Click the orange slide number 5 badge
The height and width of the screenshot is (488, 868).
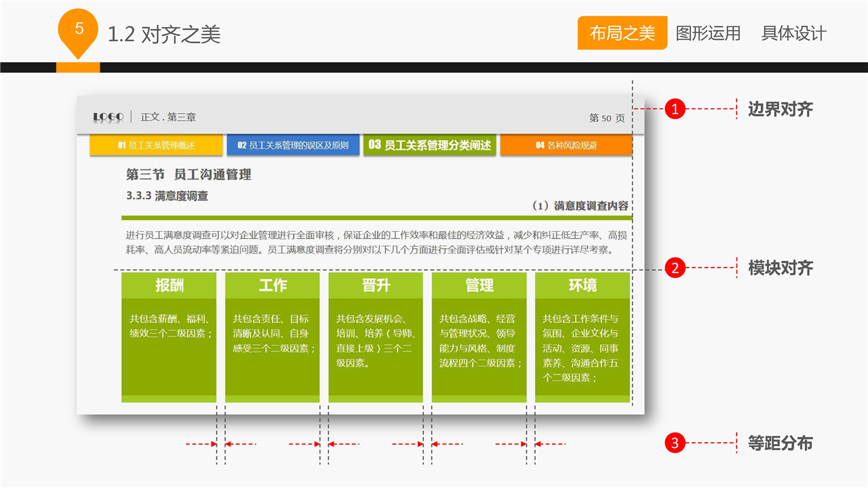pos(79,30)
